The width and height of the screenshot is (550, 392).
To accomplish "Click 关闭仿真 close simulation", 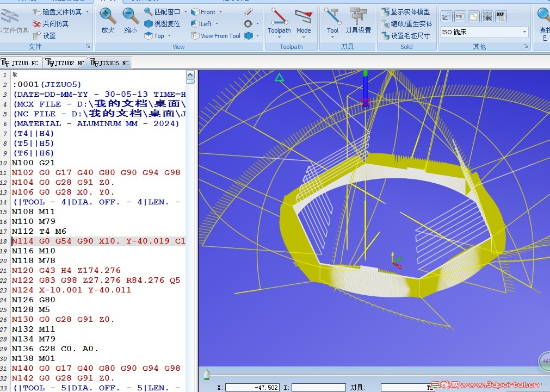I will pos(51,24).
